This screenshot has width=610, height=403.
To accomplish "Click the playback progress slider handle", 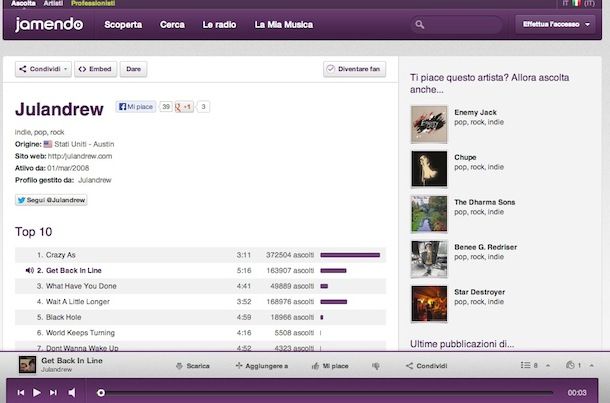I will point(101,392).
